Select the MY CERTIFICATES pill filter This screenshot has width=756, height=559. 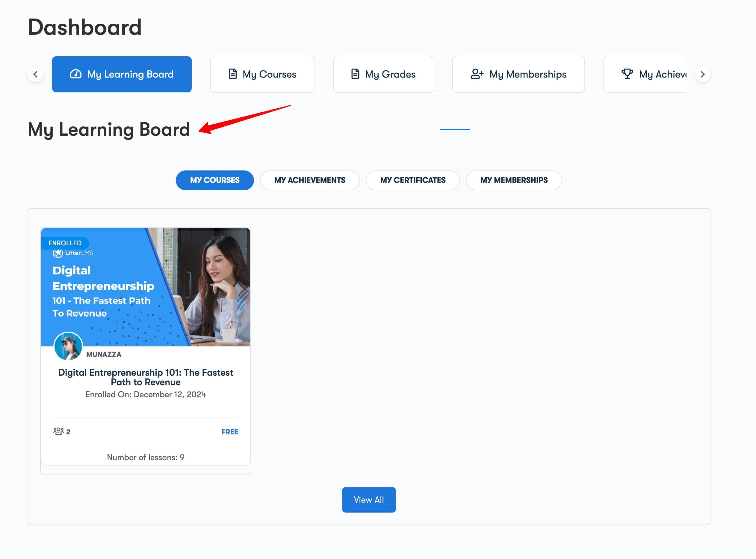pyautogui.click(x=412, y=180)
